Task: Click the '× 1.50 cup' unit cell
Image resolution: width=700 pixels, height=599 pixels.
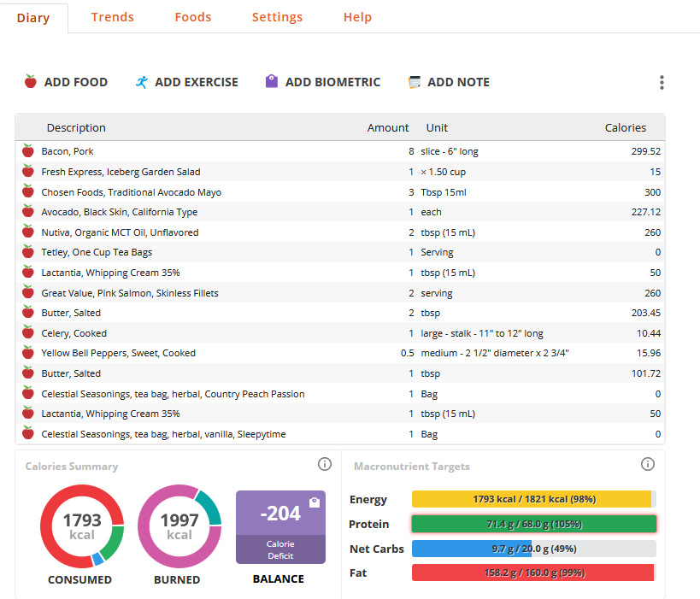Action: [x=443, y=172]
